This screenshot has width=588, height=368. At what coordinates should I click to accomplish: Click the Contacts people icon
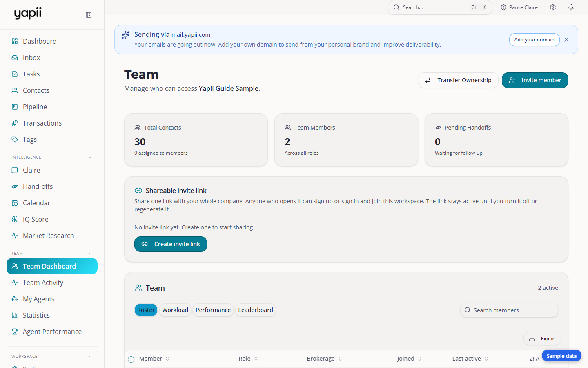pos(15,90)
